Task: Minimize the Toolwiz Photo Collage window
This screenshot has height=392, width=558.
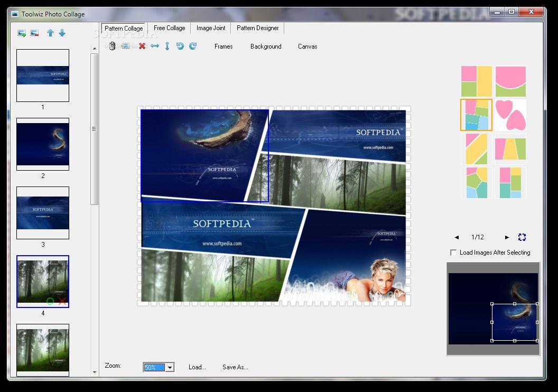Action: [x=498, y=12]
